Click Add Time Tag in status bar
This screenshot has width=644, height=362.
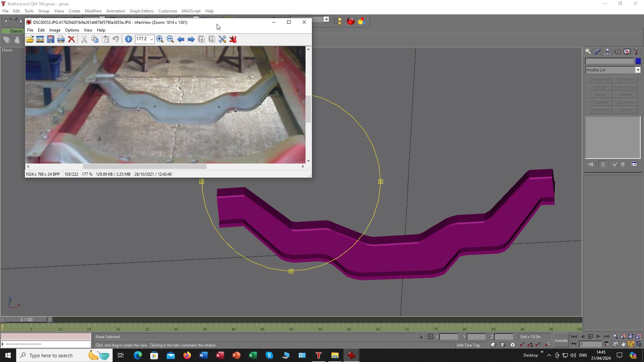click(468, 345)
